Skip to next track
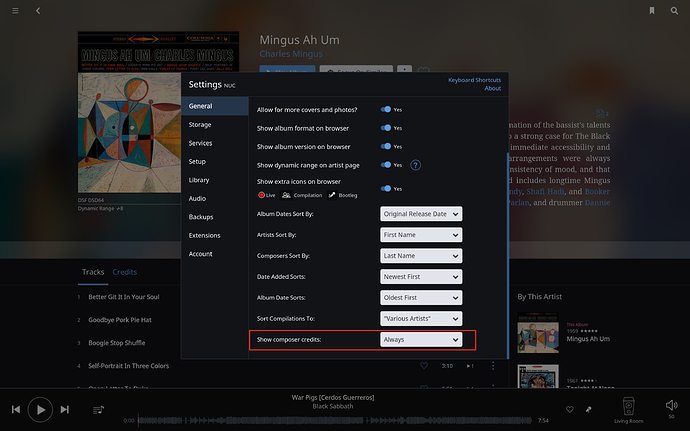 click(65, 409)
